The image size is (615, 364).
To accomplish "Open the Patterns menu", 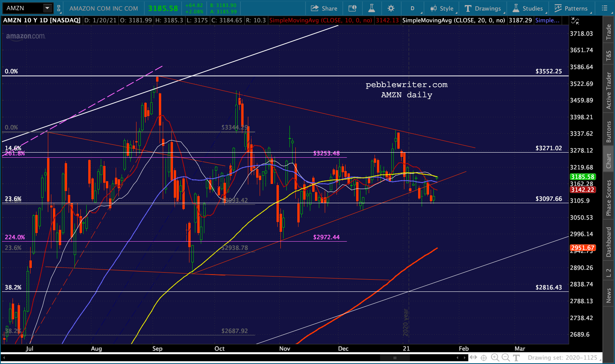I will coord(571,8).
